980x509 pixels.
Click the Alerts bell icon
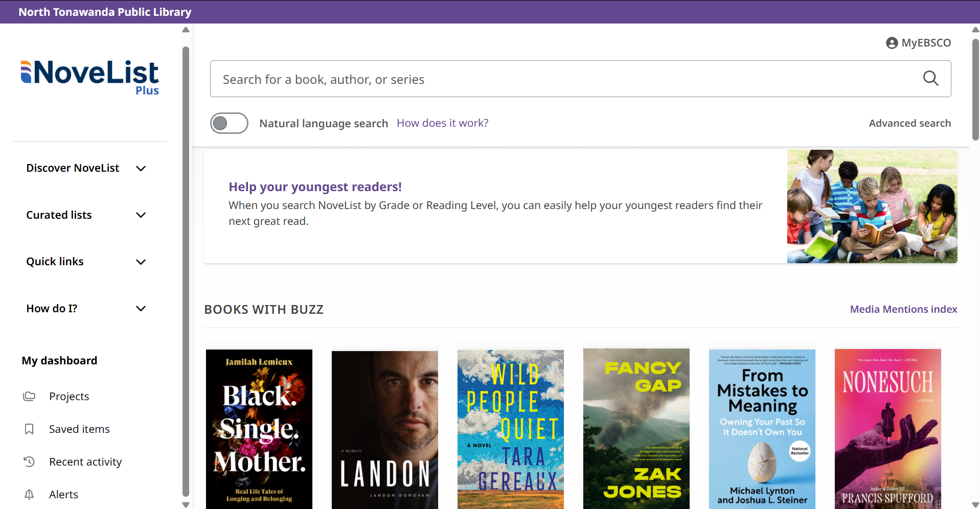click(x=29, y=494)
